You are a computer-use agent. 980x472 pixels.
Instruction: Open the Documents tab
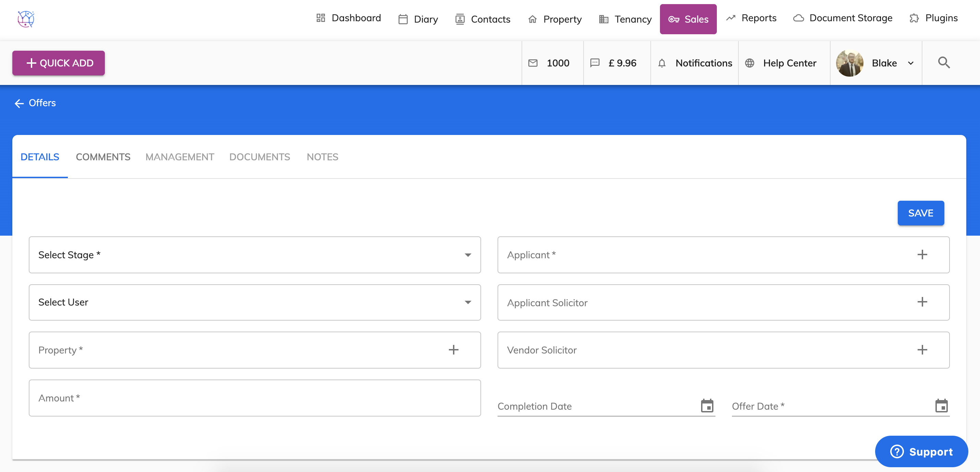pos(259,157)
